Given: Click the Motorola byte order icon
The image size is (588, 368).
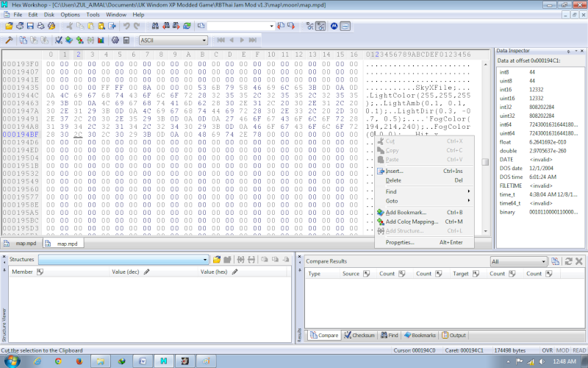Looking at the screenshot, I should [x=334, y=26].
